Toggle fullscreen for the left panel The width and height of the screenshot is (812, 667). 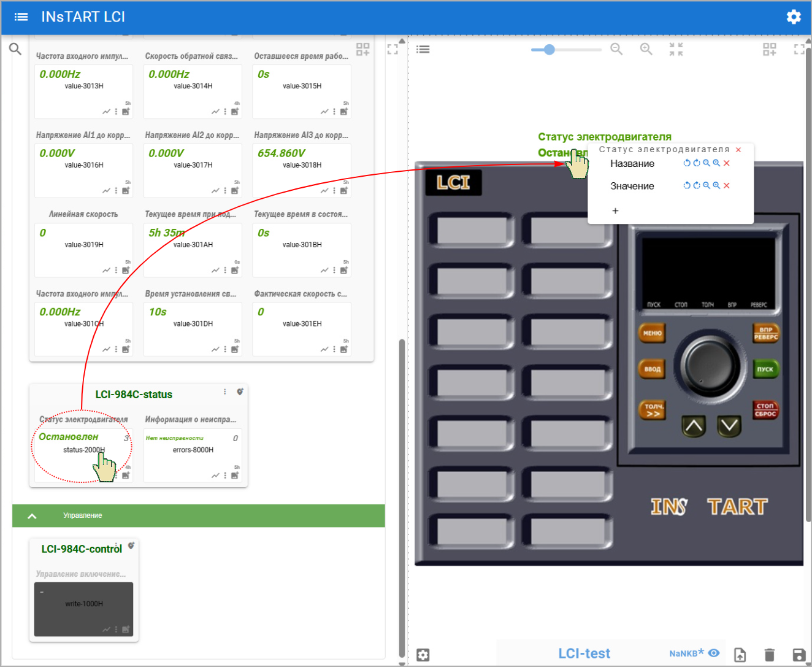pyautogui.click(x=393, y=49)
